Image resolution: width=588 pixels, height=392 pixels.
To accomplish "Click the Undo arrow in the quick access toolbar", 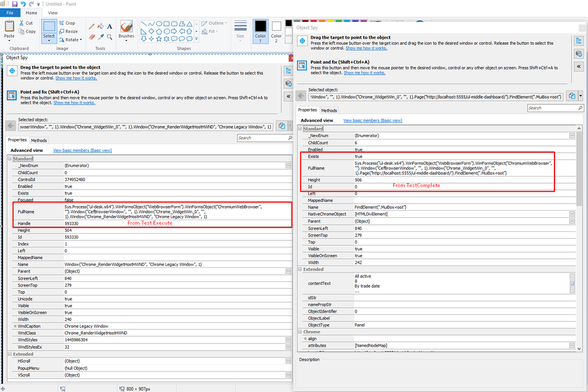I will click(x=23, y=4).
